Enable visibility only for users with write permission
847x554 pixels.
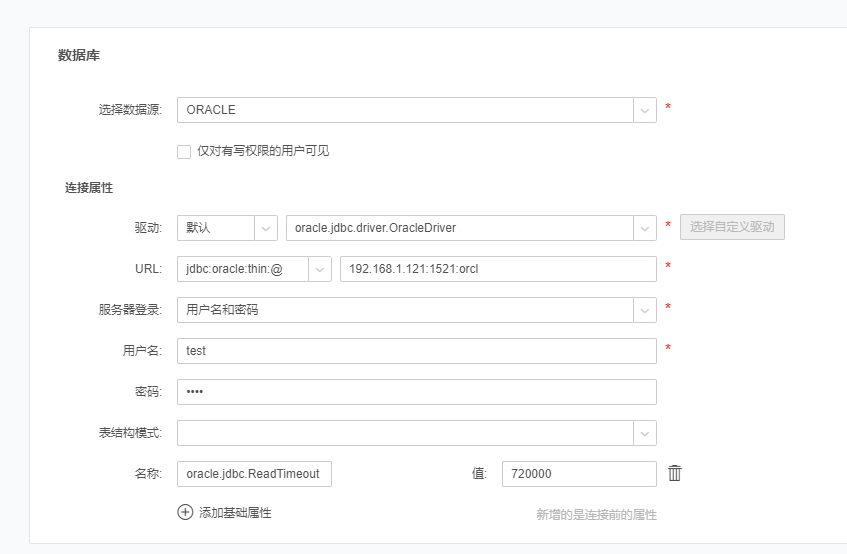point(184,151)
